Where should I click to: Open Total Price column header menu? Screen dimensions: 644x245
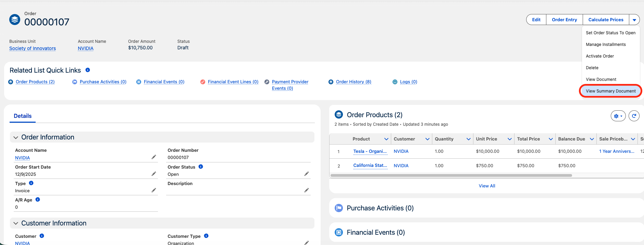pyautogui.click(x=551, y=139)
